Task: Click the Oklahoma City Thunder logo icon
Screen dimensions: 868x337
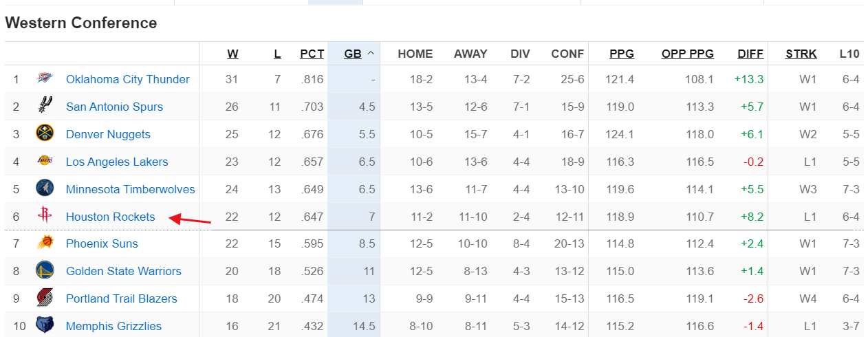Action: pyautogui.click(x=45, y=79)
